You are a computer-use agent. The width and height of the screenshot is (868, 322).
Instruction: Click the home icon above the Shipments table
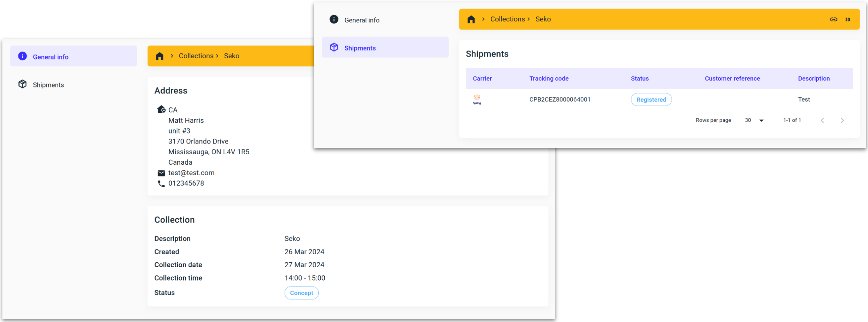pos(471,19)
